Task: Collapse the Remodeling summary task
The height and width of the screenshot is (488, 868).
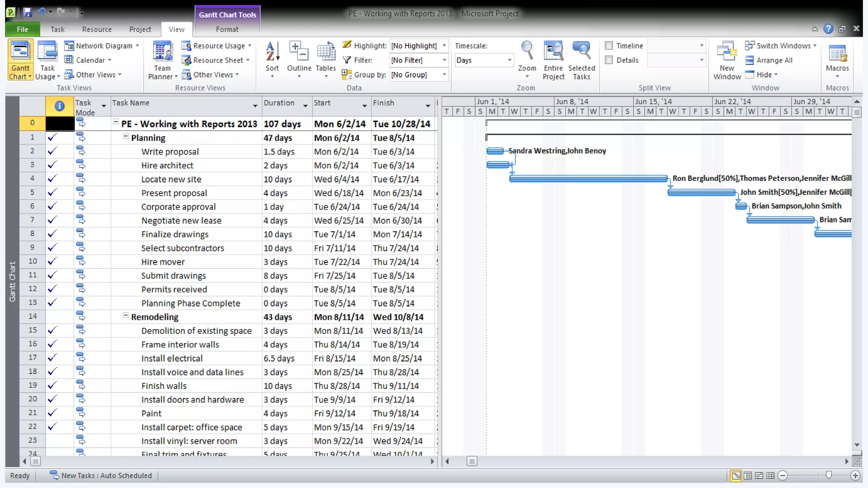Action: tap(125, 316)
